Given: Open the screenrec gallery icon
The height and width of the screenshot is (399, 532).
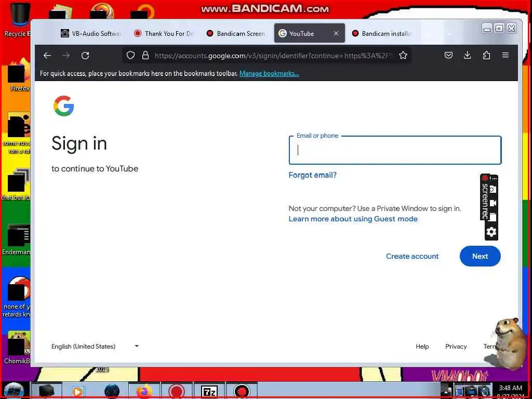Looking at the screenshot, I should click(x=493, y=217).
